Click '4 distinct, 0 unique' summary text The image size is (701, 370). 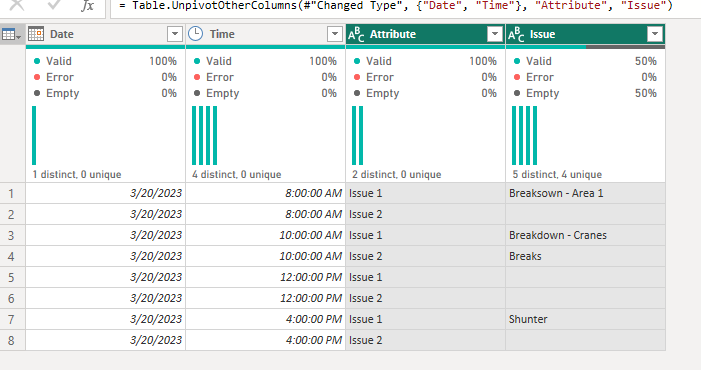[x=236, y=175]
